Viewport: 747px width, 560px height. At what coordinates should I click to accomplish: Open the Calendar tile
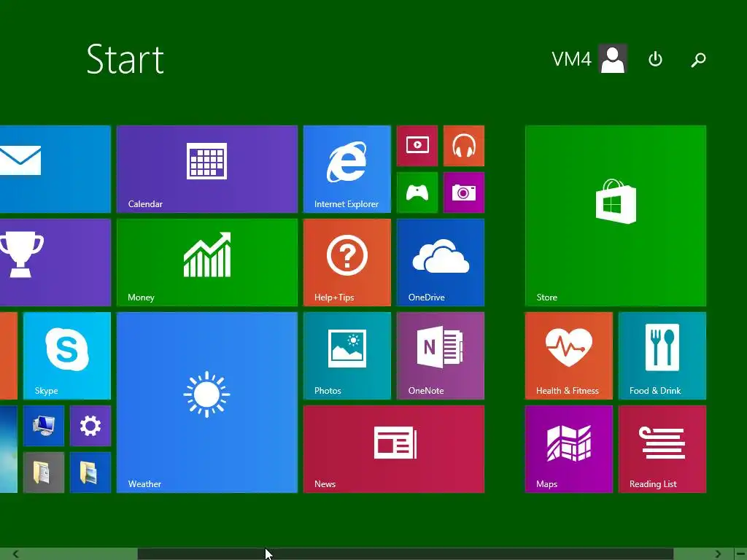pos(207,169)
